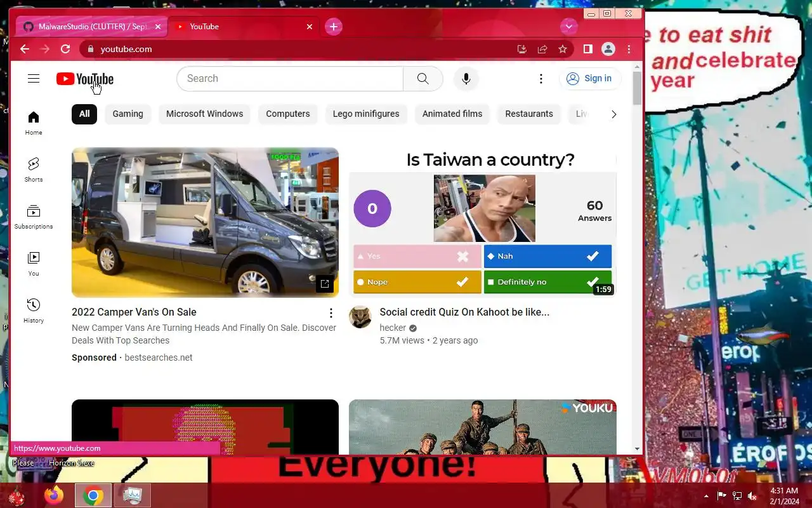Select the Microsoft Windows filter chip

(204, 114)
